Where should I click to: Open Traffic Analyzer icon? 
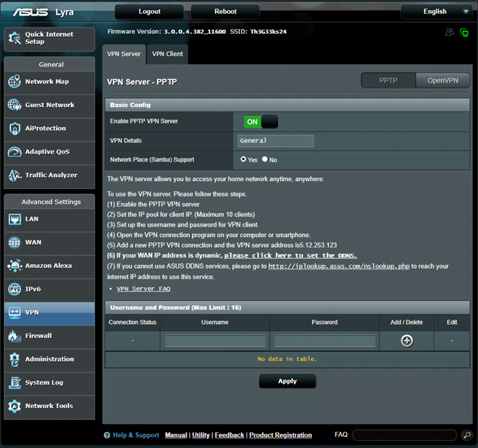coord(14,175)
